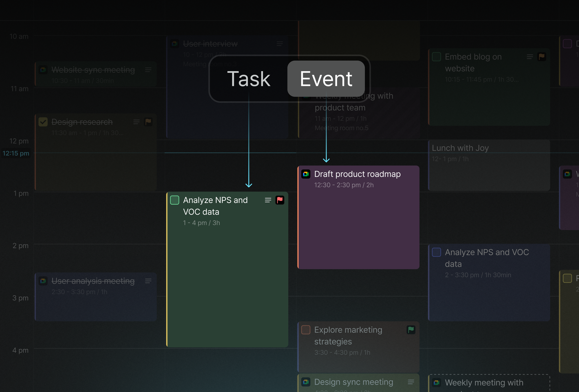The width and height of the screenshot is (579, 392).
Task: Open the notes icon on the 1 - 4 pm Analyze NPS task
Action: click(268, 200)
